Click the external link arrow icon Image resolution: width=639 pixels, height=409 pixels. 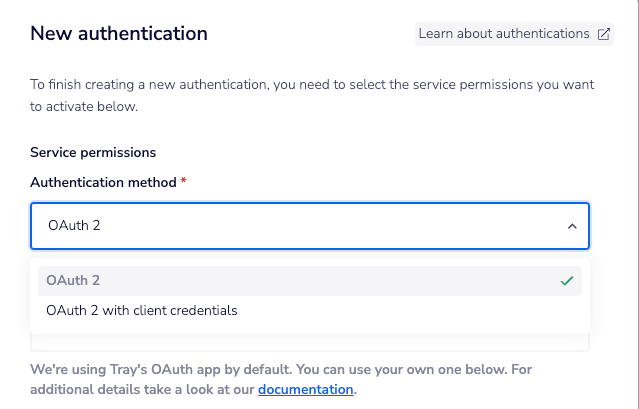click(604, 34)
